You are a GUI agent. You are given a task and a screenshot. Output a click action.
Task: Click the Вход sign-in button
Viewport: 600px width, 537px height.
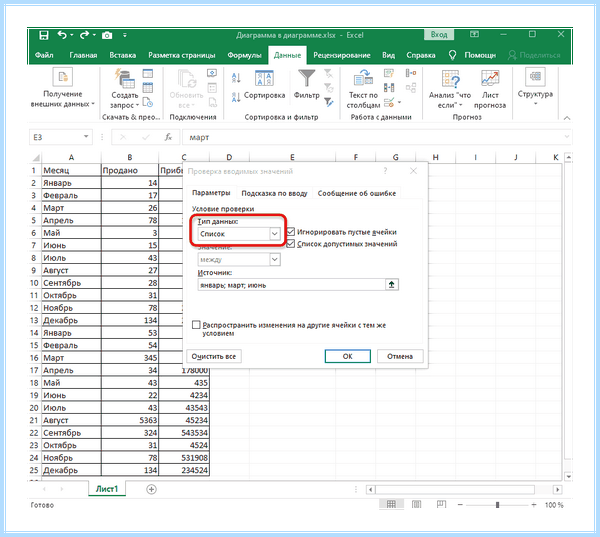click(x=439, y=35)
